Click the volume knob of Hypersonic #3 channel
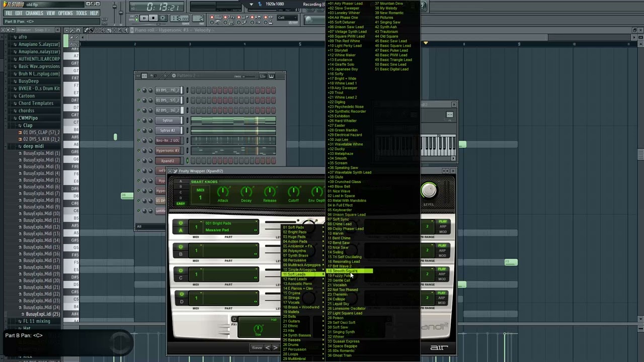This screenshot has width=644, height=362. [x=150, y=150]
